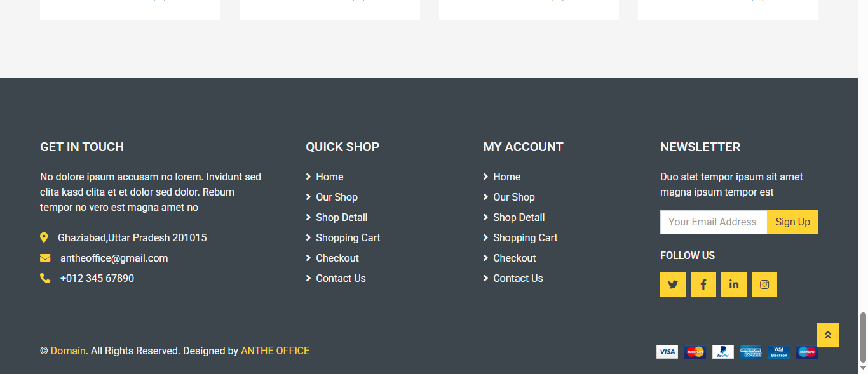Open Shopping Cart in Quick Shop
868x374 pixels.
coord(348,238)
